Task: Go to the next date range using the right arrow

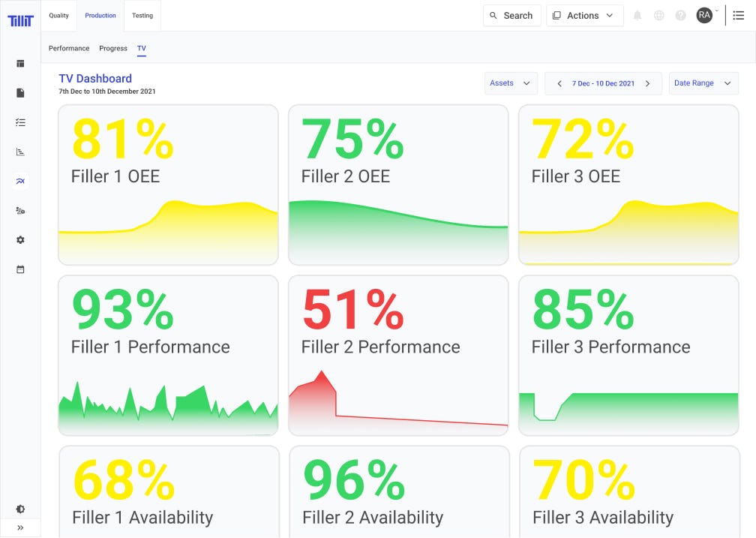Action: tap(648, 83)
